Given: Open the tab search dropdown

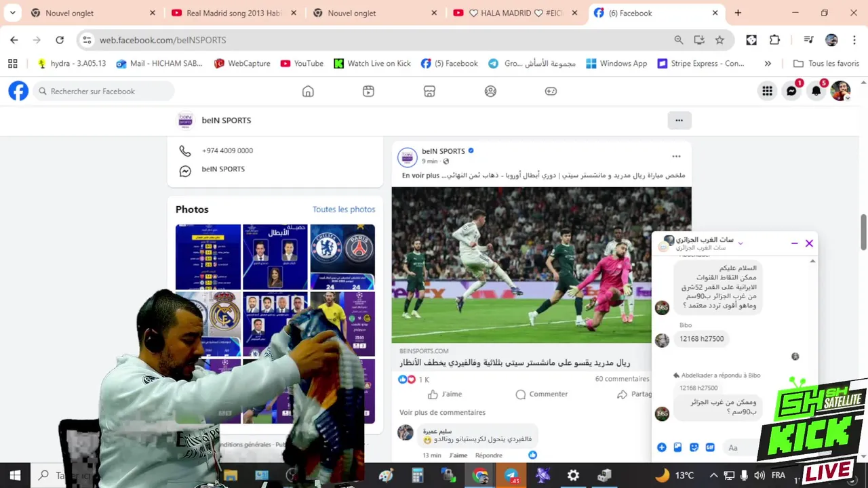Looking at the screenshot, I should click(x=12, y=13).
